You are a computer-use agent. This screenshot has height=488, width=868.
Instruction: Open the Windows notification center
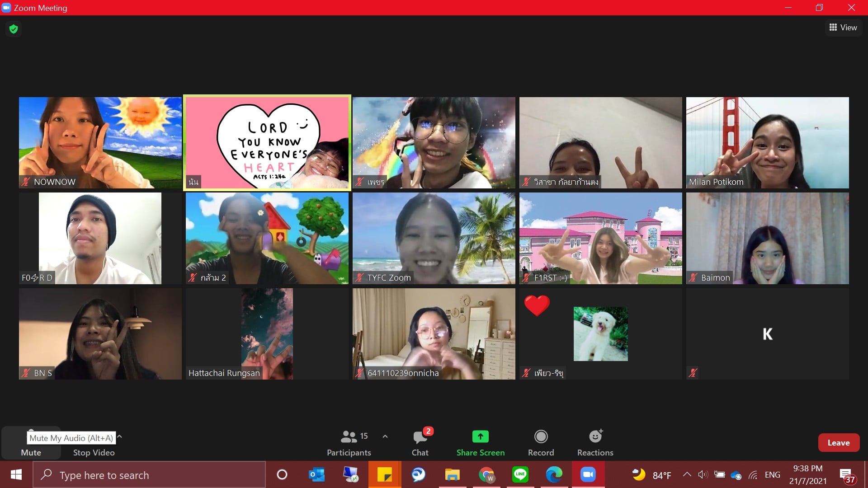tap(847, 475)
